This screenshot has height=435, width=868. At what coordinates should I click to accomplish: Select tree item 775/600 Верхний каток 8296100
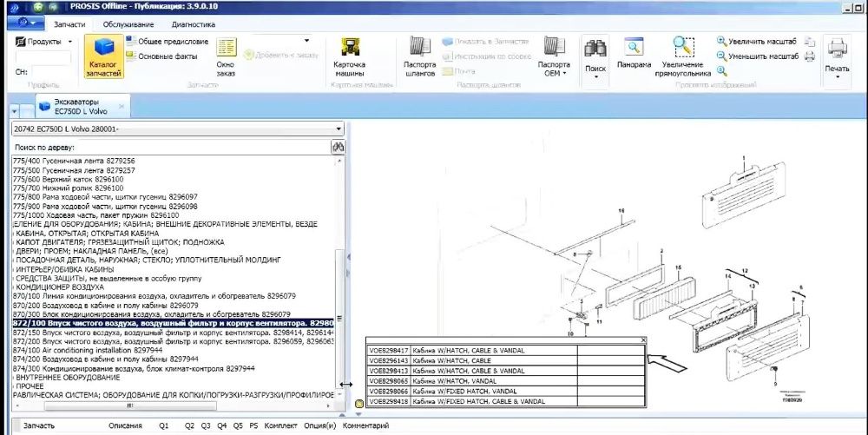tap(68, 180)
